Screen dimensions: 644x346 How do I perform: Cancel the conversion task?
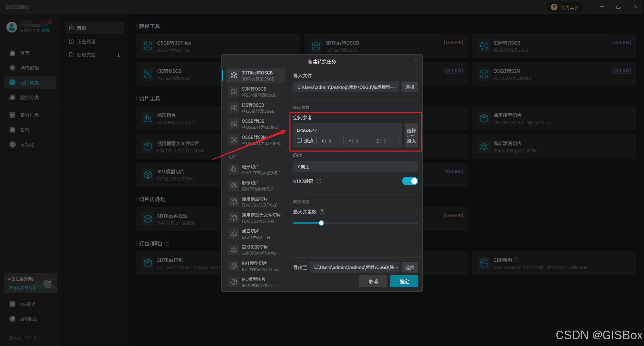373,281
